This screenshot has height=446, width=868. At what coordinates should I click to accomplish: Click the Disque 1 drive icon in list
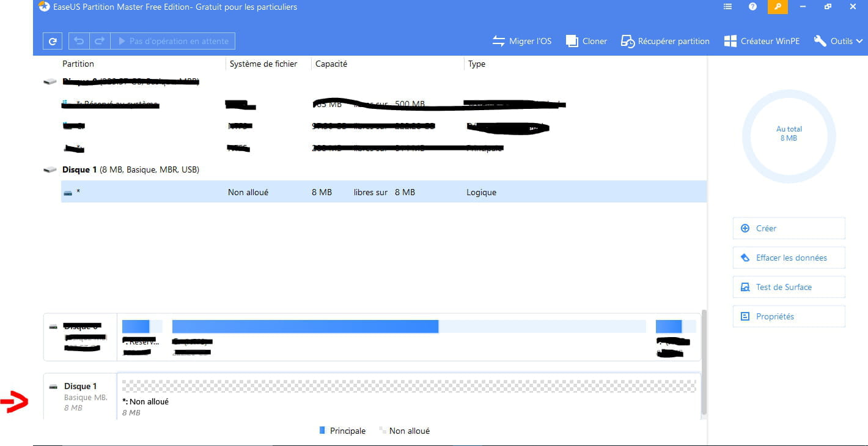(x=50, y=169)
